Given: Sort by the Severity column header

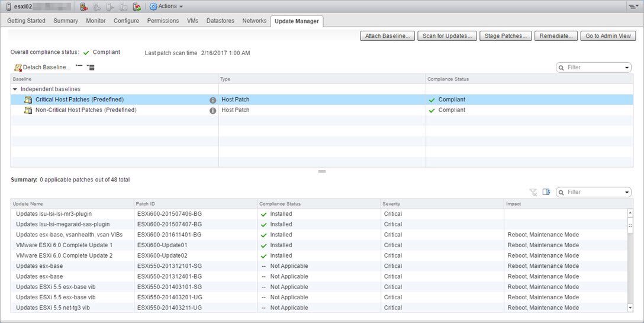Looking at the screenshot, I should [442, 204].
